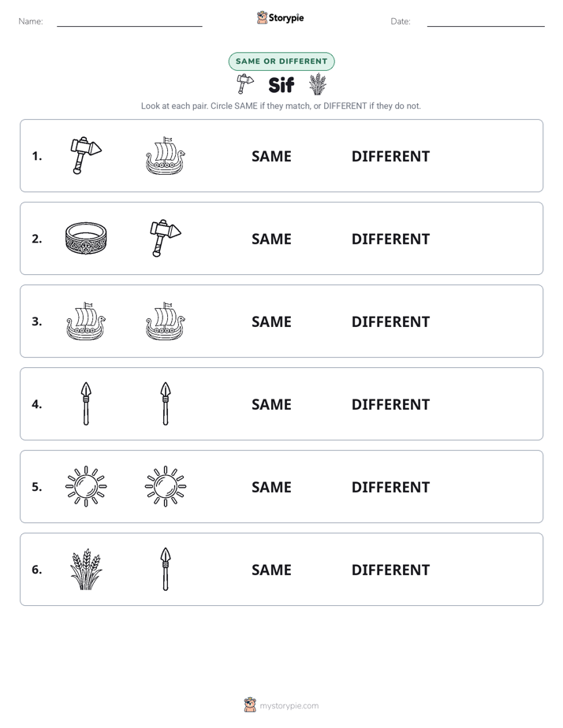Viewport: 563px width, 728px height.
Task: Select DIFFERENT for row 6
Action: click(x=390, y=570)
